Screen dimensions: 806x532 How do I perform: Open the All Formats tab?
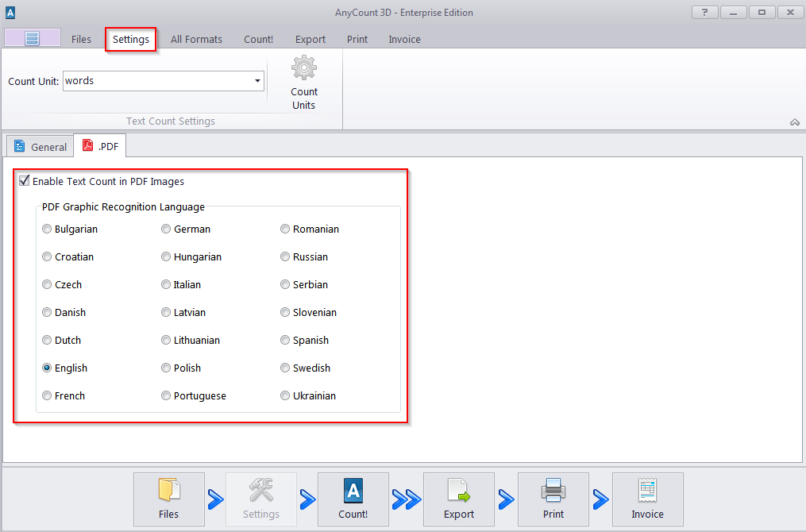tap(196, 39)
